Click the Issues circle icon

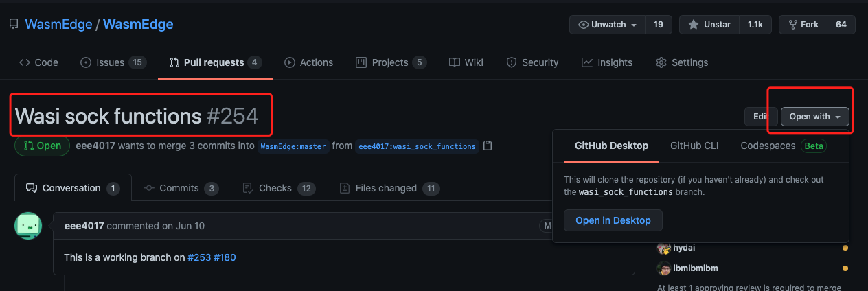coord(86,62)
